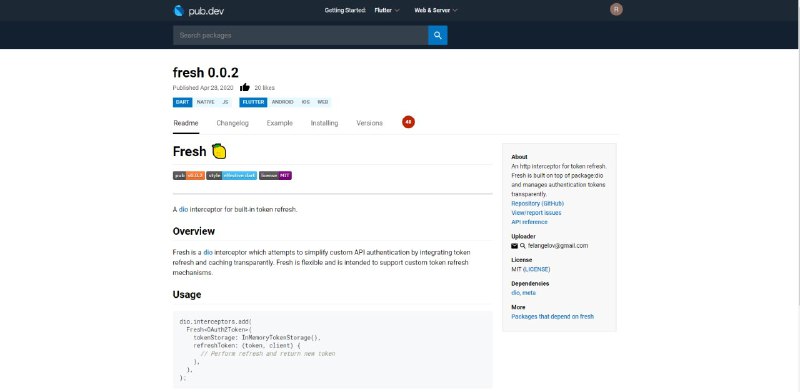Viewport: 800px width, 392px height.
Task: Switch to the Readme tab
Action: tap(186, 123)
